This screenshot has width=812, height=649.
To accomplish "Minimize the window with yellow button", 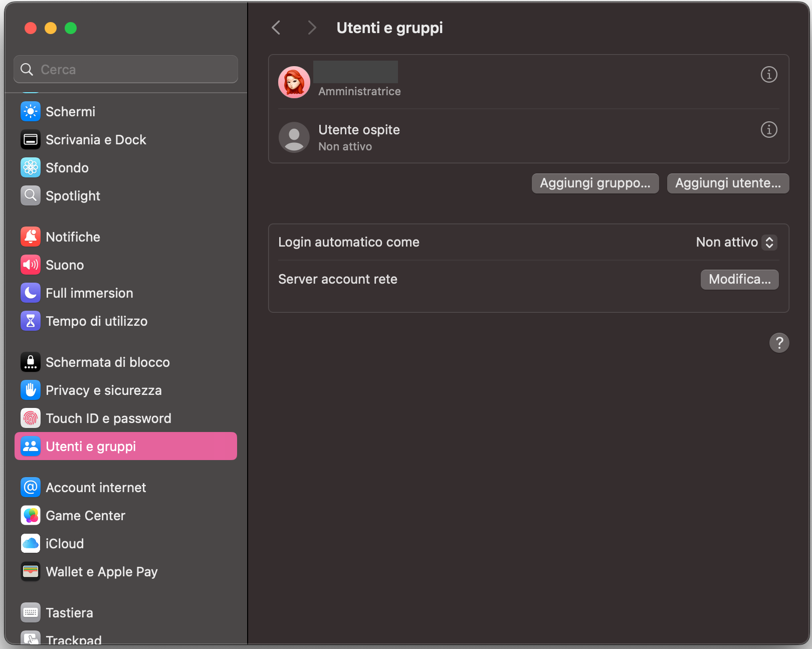I will [51, 28].
